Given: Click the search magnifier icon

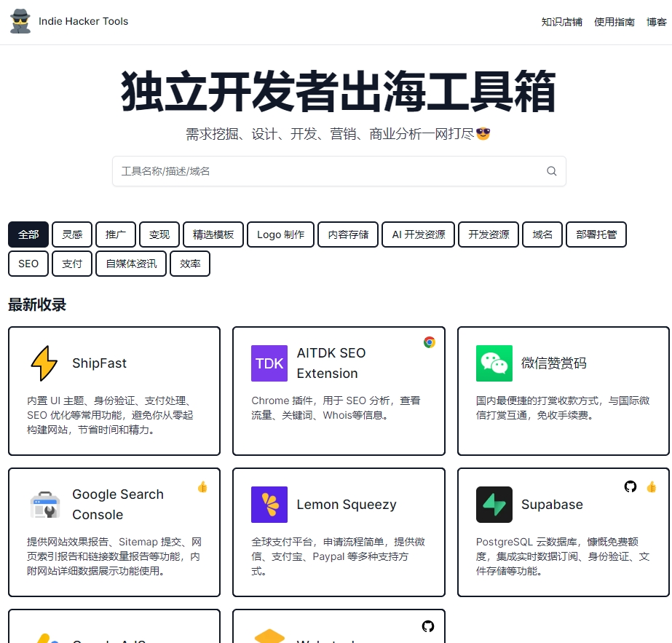Looking at the screenshot, I should (x=552, y=171).
